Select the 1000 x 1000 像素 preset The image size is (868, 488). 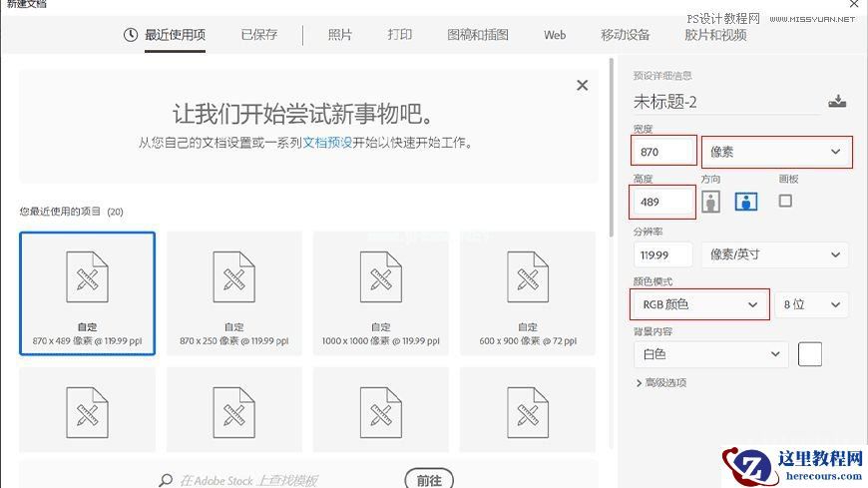[x=381, y=293]
